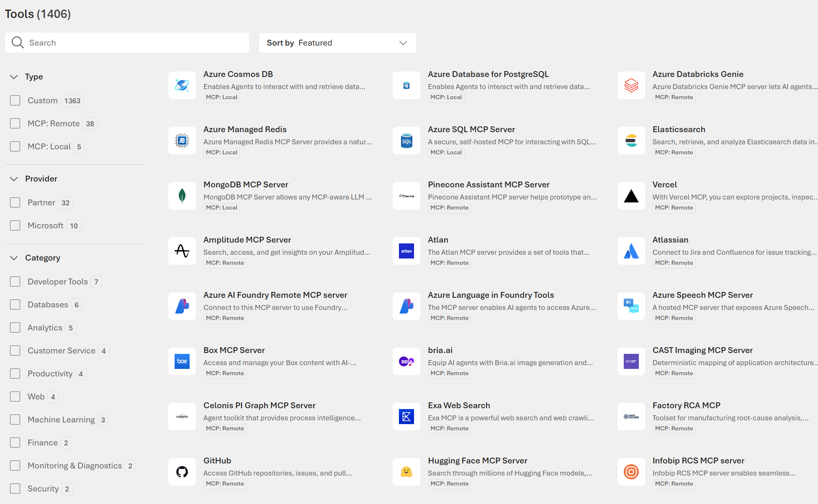Screen dimensions: 818x504
Task: Click the MongoDB leaf icon
Action: pos(182,196)
